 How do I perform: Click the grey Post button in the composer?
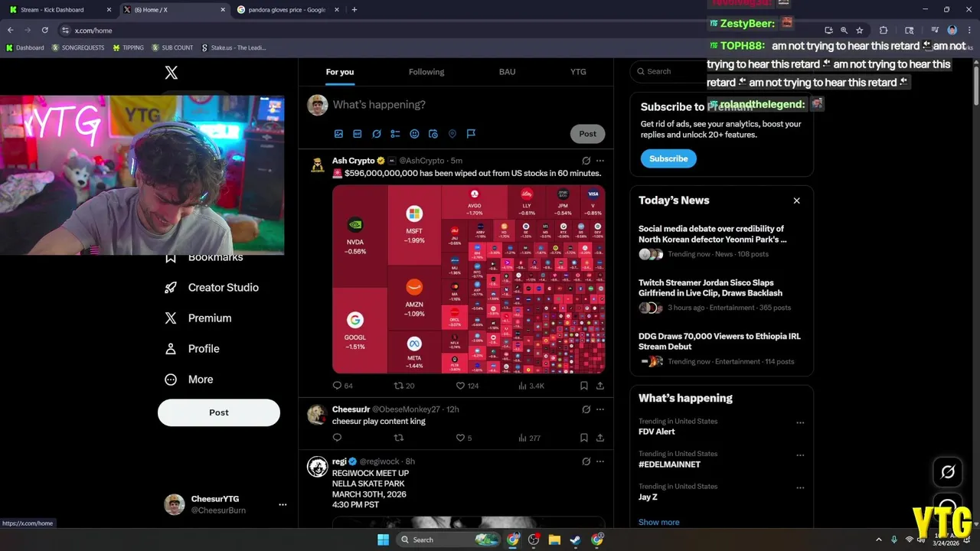587,134
